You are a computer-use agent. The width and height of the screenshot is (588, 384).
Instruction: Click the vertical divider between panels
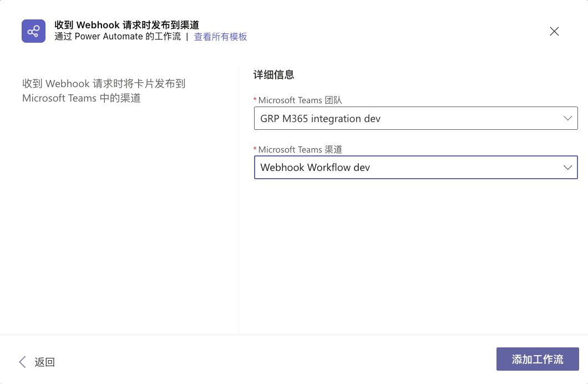[239, 201]
